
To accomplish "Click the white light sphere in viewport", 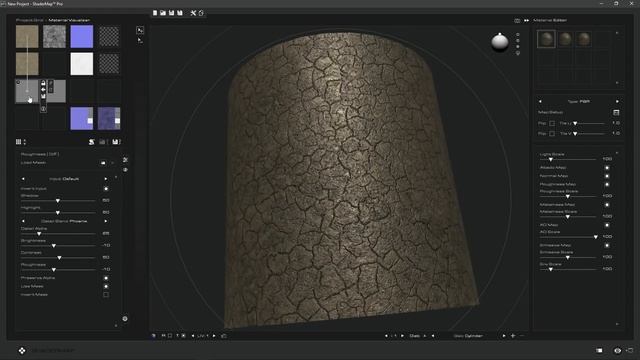I will click(500, 42).
